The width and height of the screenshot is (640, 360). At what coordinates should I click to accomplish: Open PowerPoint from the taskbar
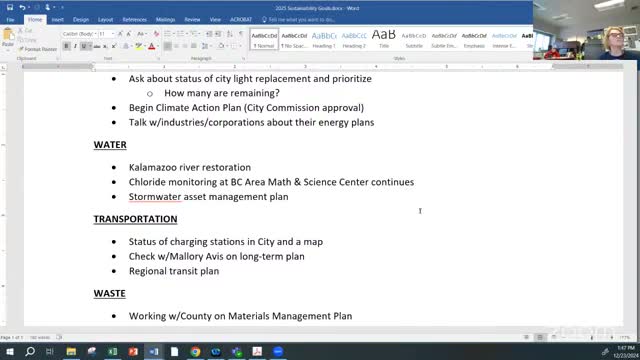coord(133,351)
